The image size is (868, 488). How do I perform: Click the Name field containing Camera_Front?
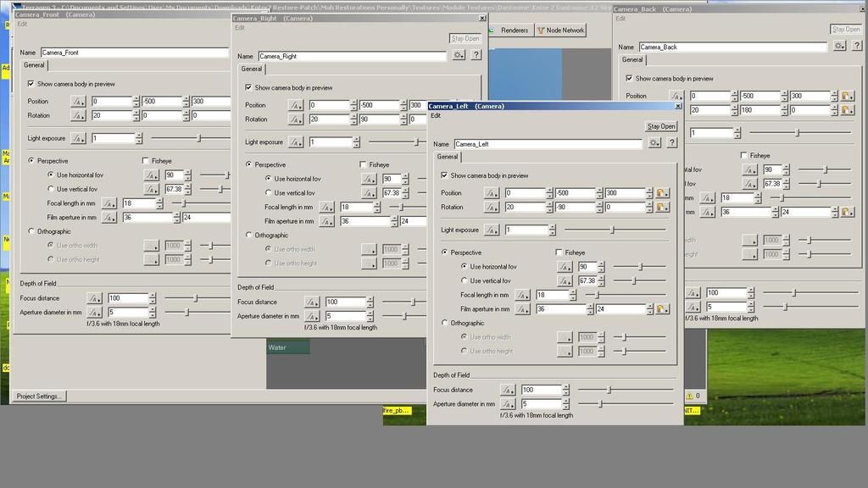134,53
